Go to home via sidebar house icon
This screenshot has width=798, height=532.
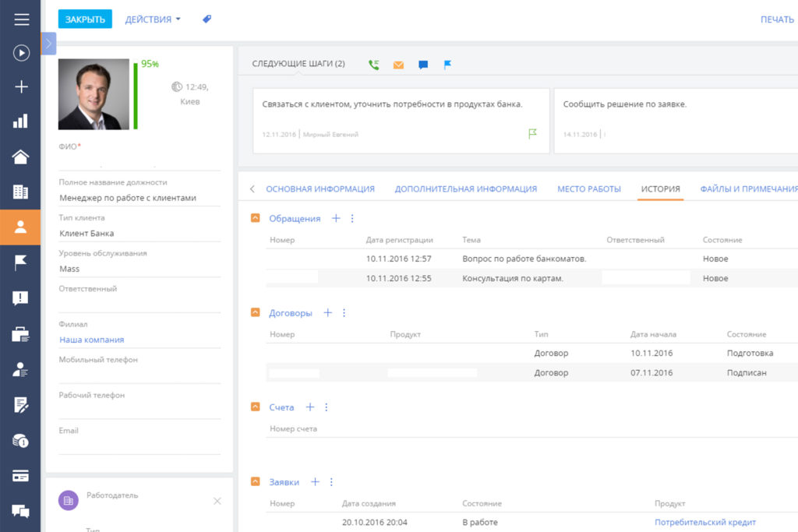tap(20, 157)
